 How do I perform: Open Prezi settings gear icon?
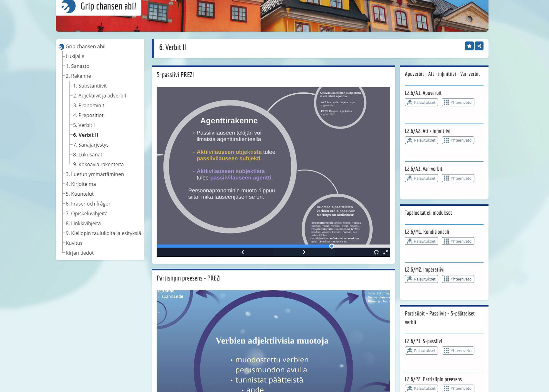376,252
